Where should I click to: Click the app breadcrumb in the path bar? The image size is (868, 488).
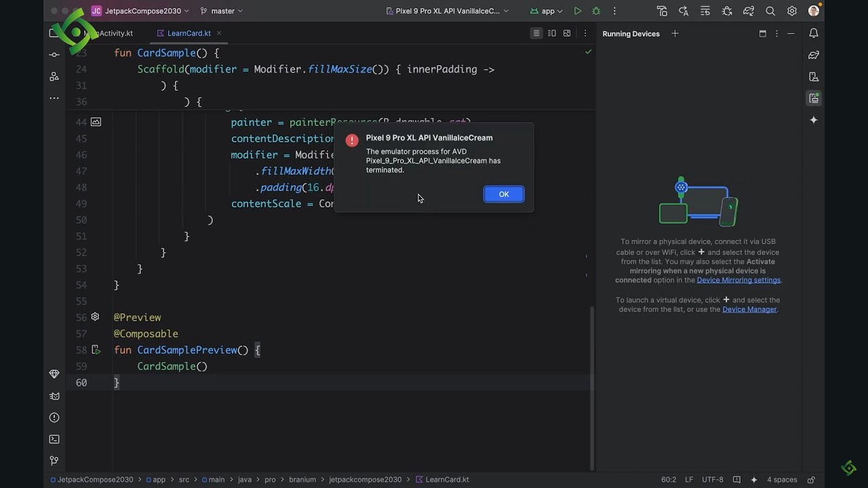coord(155,479)
